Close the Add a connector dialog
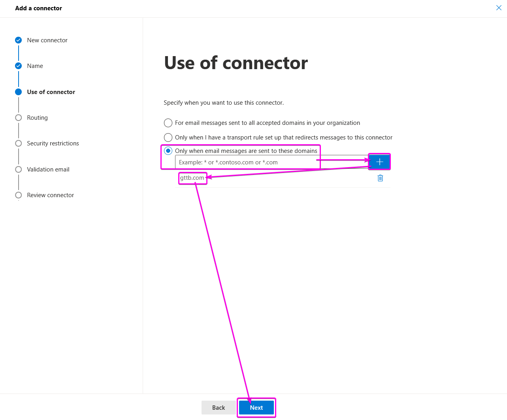The width and height of the screenshot is (507, 420). click(x=499, y=8)
